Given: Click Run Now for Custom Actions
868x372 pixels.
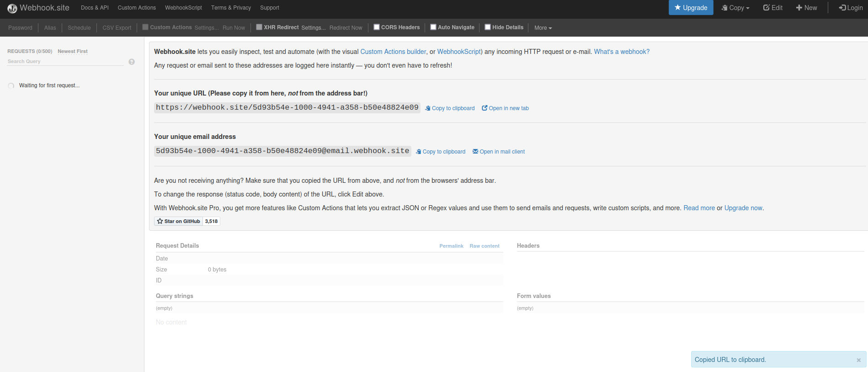Looking at the screenshot, I should (x=234, y=28).
